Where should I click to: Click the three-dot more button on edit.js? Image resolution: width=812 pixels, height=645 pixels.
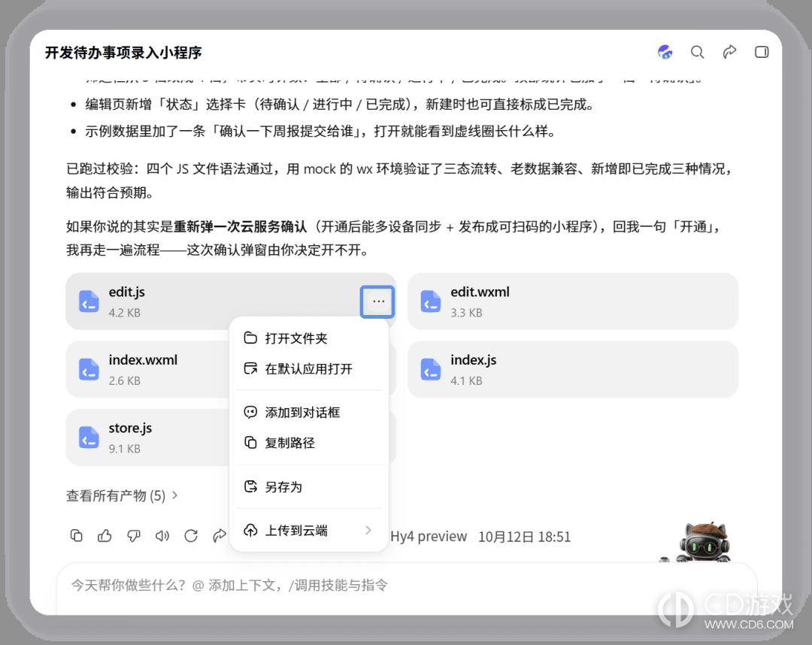coord(378,301)
